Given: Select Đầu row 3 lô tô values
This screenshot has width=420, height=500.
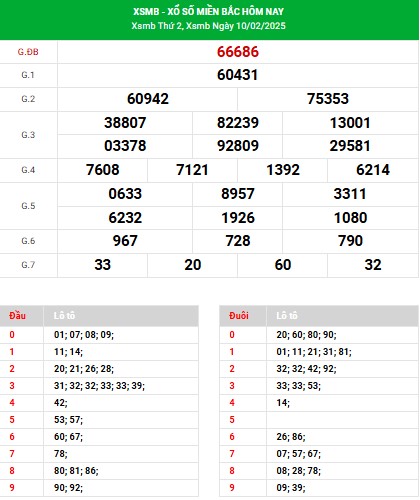Looking at the screenshot, I should 99,386.
